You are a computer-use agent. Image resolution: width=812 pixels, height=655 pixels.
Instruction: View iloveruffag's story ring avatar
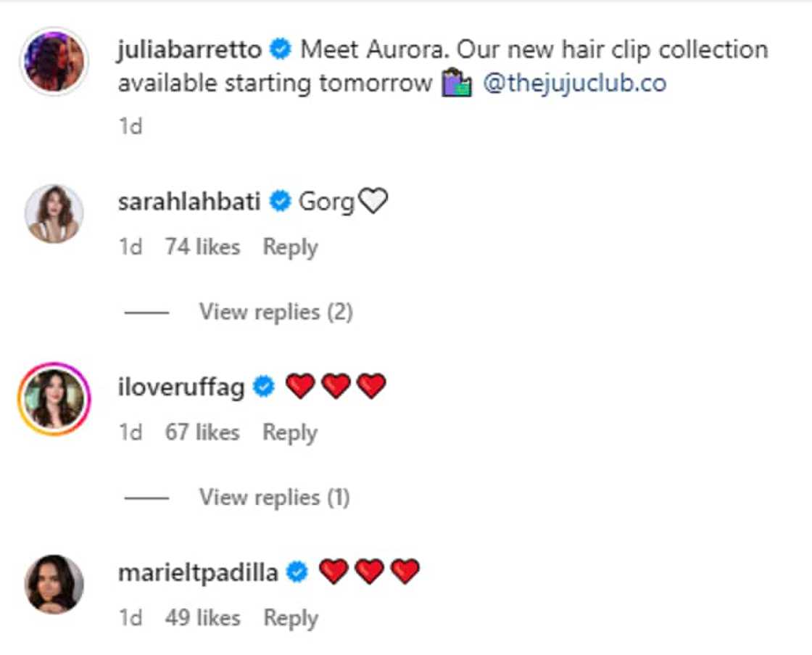click(x=54, y=398)
